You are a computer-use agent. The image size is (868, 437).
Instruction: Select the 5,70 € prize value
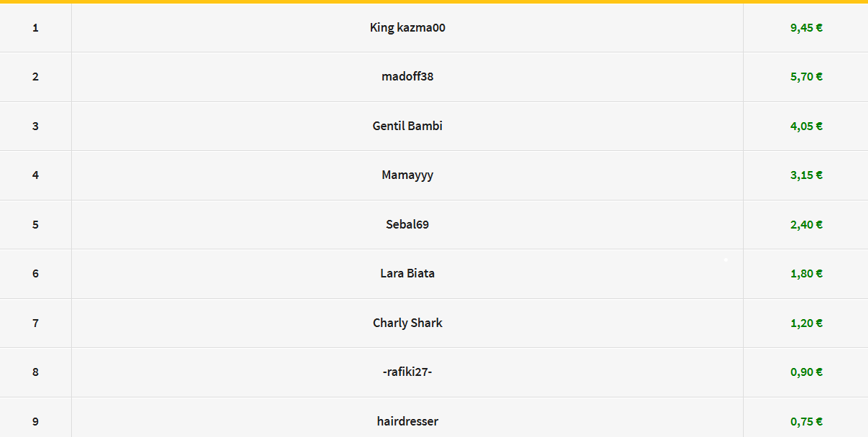[x=806, y=77]
